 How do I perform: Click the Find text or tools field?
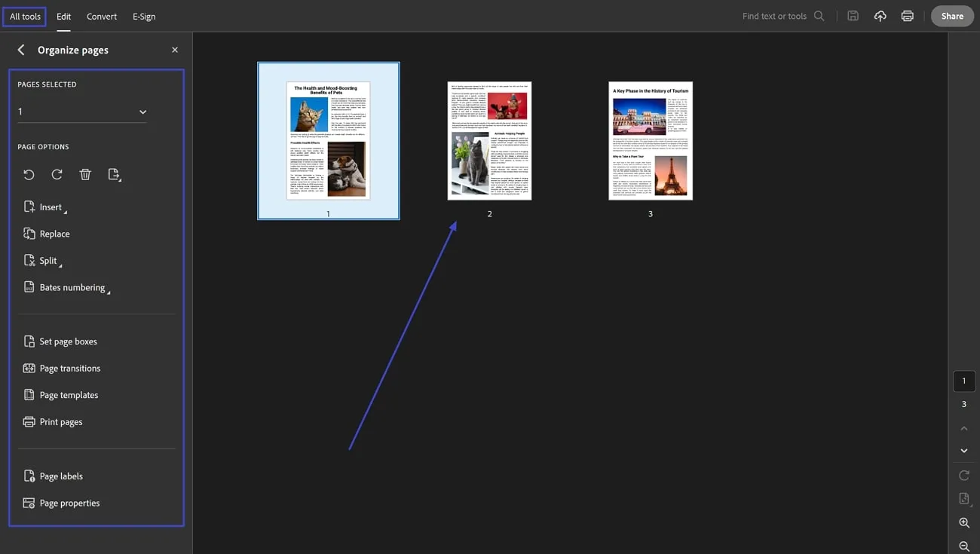point(782,16)
